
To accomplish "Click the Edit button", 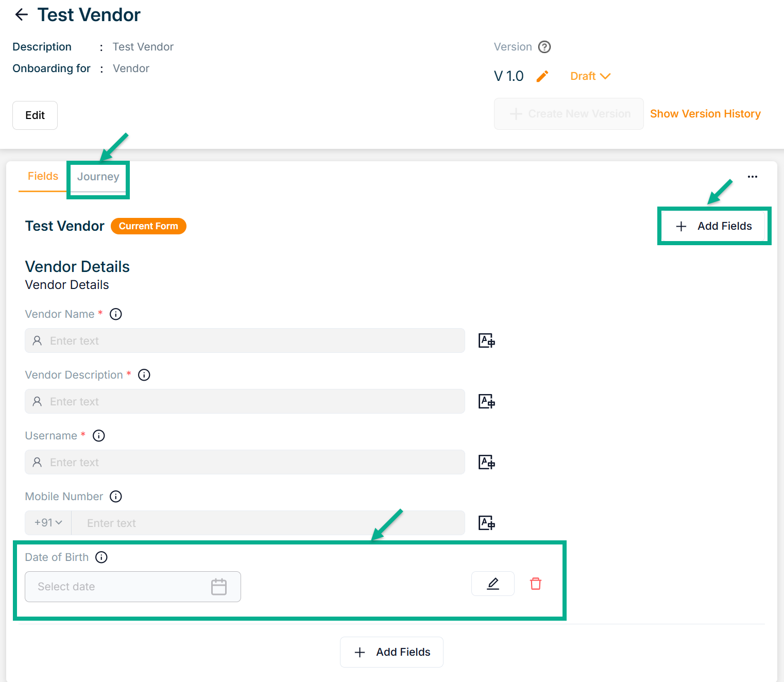I will tap(35, 115).
